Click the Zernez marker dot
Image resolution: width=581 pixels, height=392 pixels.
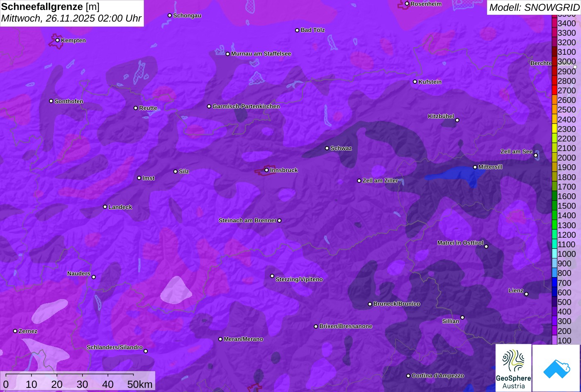[15, 331]
